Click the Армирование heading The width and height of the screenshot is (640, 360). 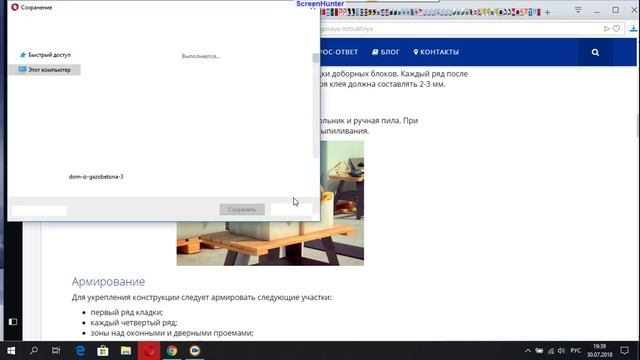tap(108, 282)
